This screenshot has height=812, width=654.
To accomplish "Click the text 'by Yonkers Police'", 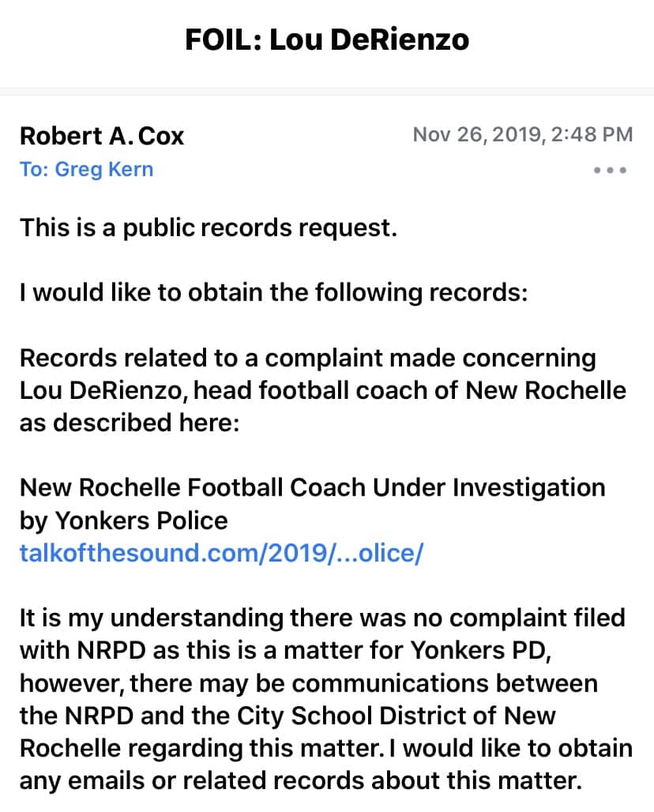I will click(x=124, y=521).
